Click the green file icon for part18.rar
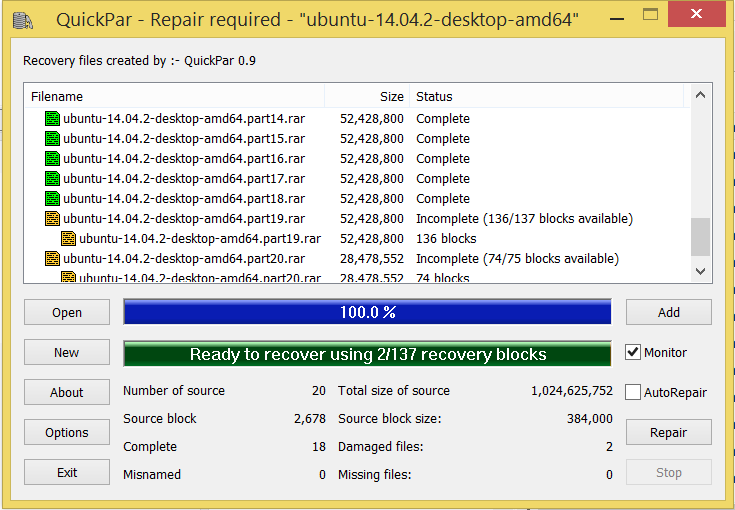Image resolution: width=735 pixels, height=510 pixels. pos(52,198)
